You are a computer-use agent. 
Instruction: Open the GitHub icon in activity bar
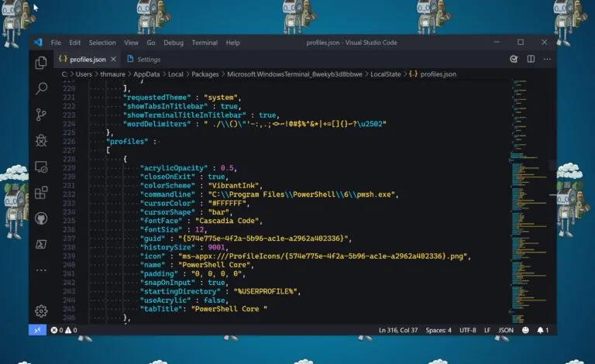(x=41, y=218)
